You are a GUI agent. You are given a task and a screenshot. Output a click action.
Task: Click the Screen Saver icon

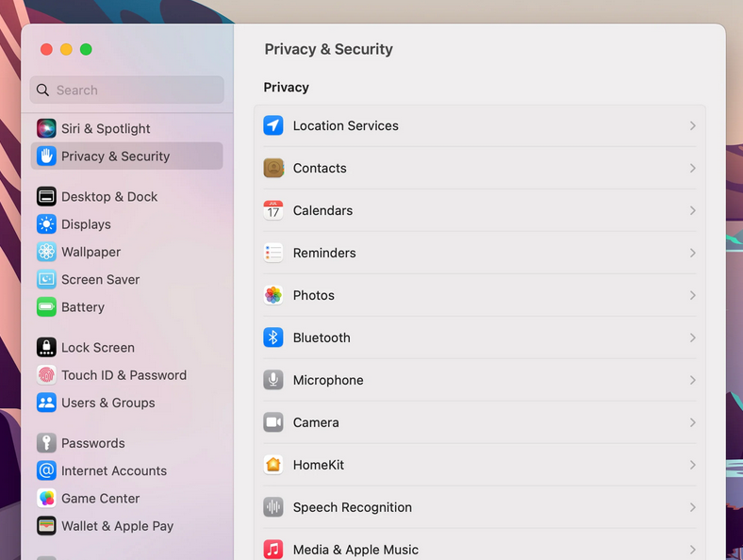pos(46,279)
